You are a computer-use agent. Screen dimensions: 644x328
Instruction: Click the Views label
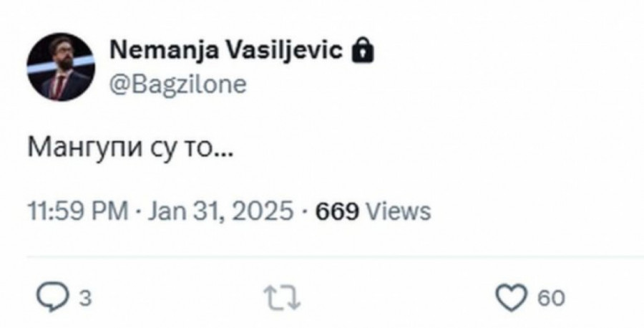(x=398, y=212)
